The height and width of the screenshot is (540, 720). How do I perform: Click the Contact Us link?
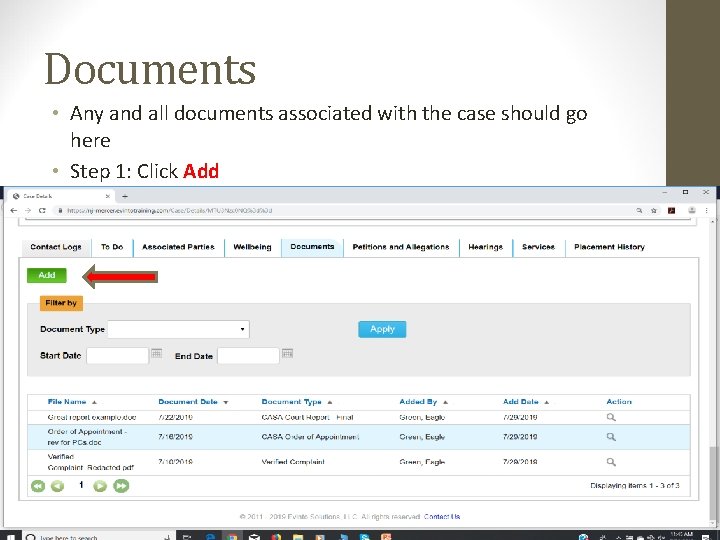442,517
